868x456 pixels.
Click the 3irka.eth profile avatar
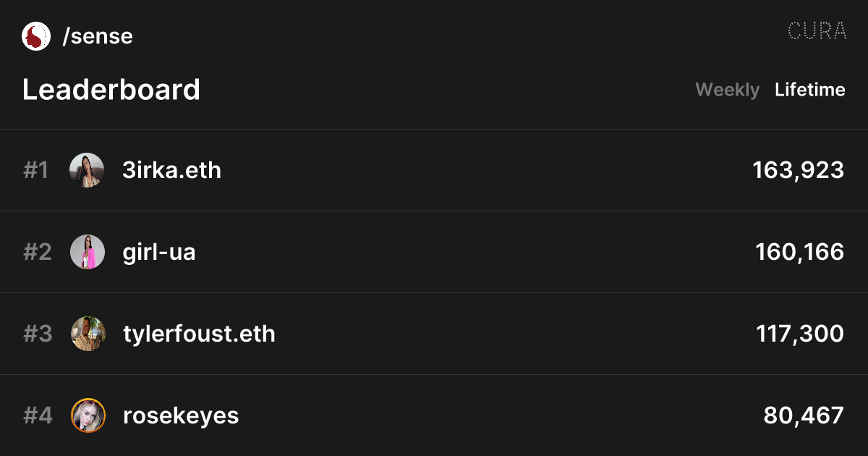[x=88, y=170]
